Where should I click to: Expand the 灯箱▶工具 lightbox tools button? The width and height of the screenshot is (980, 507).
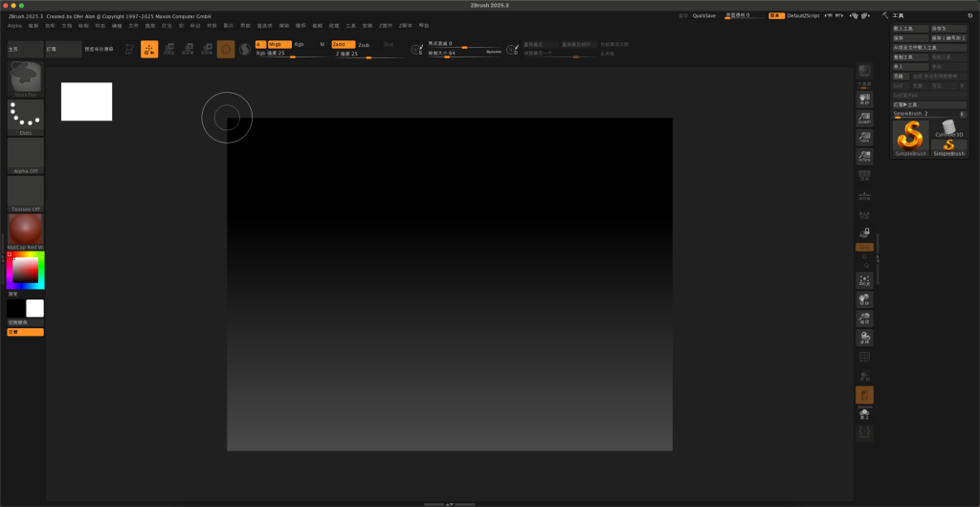(929, 104)
